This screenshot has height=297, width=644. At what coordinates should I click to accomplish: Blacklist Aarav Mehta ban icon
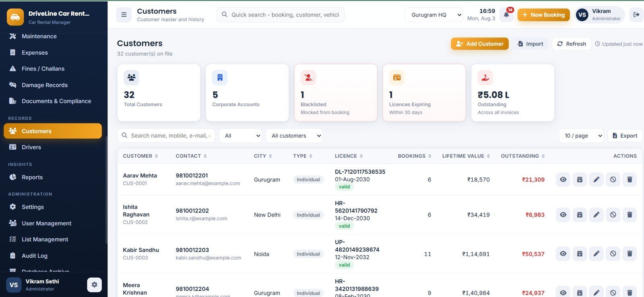[613, 179]
